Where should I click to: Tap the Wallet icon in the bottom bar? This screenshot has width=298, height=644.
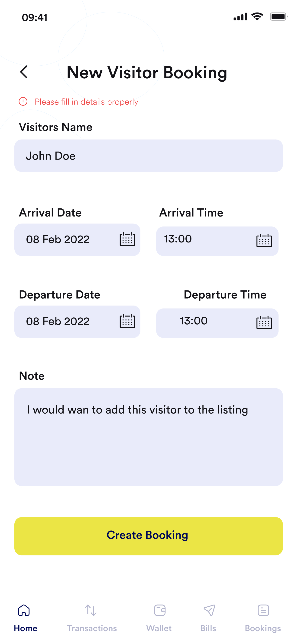(x=160, y=610)
